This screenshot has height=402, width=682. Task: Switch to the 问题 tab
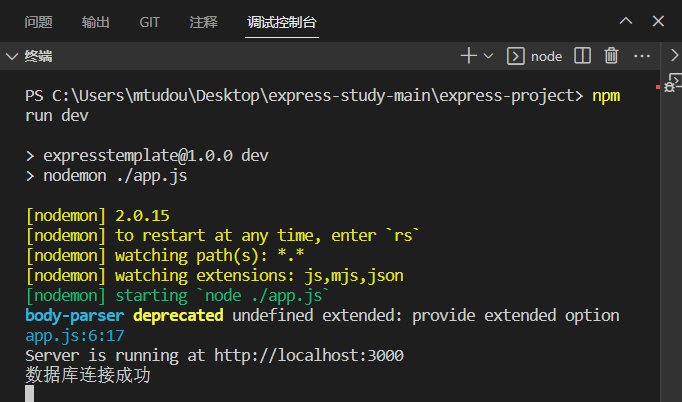click(x=38, y=22)
